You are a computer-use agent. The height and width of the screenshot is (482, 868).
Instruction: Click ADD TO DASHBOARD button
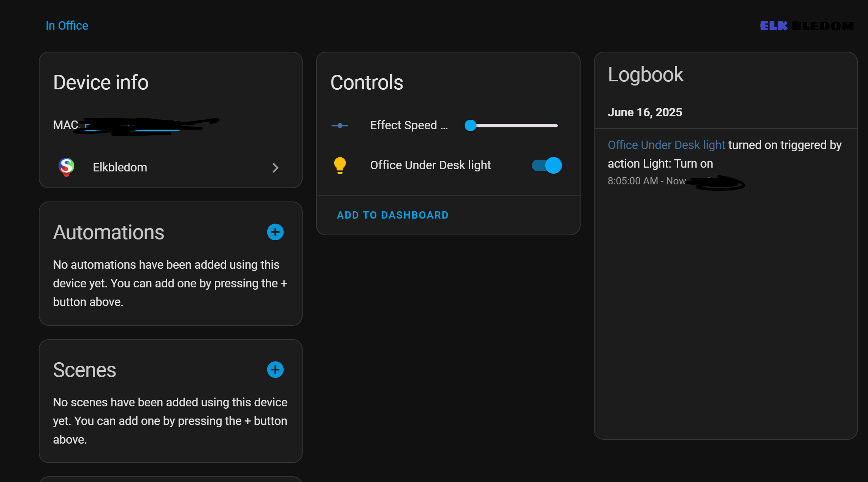pos(392,215)
